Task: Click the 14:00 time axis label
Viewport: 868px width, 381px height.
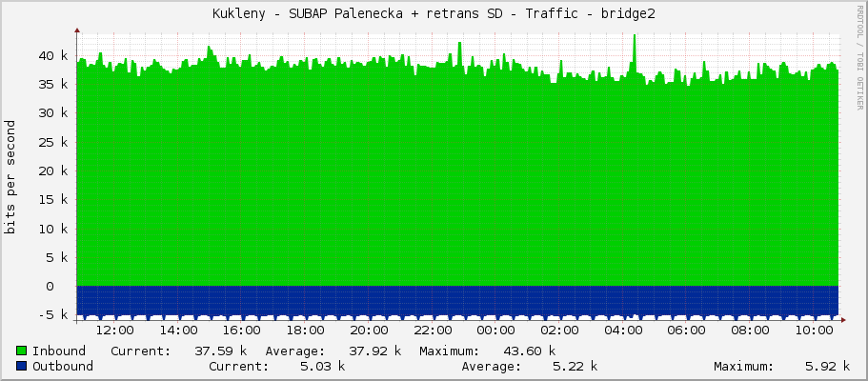Action: (177, 331)
